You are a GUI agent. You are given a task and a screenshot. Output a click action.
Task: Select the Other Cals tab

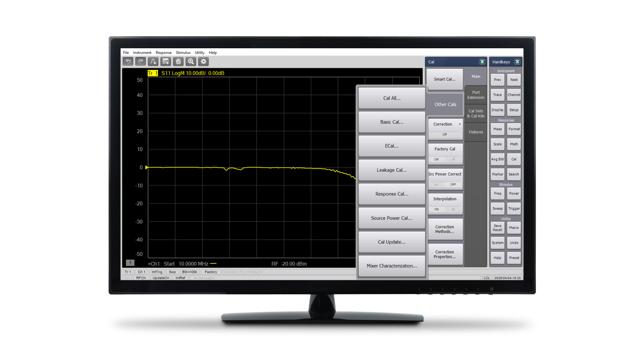pos(445,104)
